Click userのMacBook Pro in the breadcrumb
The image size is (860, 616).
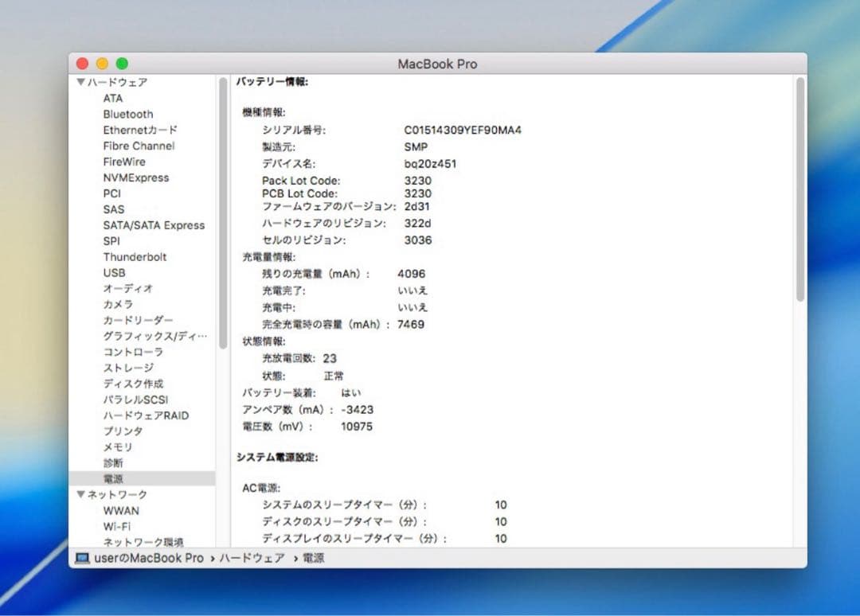coord(147,558)
